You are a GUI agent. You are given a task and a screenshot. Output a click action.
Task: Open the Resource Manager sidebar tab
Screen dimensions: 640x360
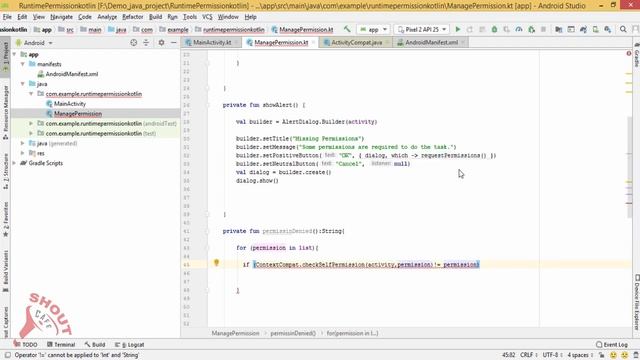point(5,112)
